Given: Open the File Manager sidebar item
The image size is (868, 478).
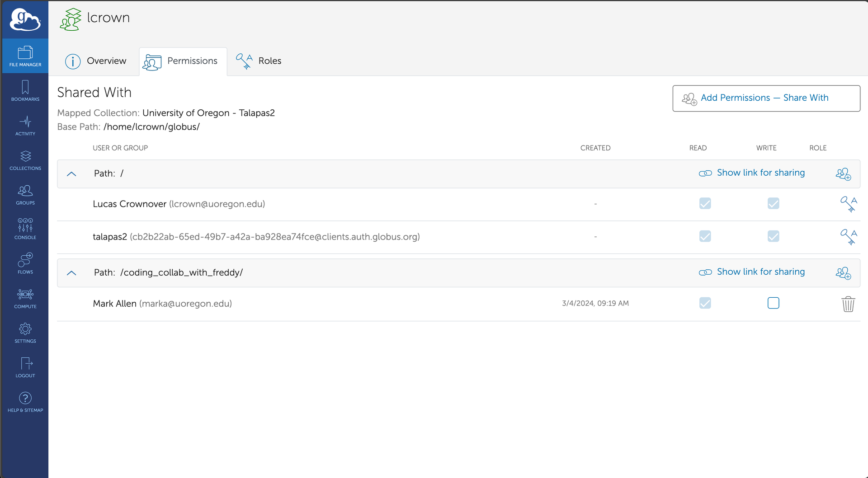Looking at the screenshot, I should pos(25,56).
